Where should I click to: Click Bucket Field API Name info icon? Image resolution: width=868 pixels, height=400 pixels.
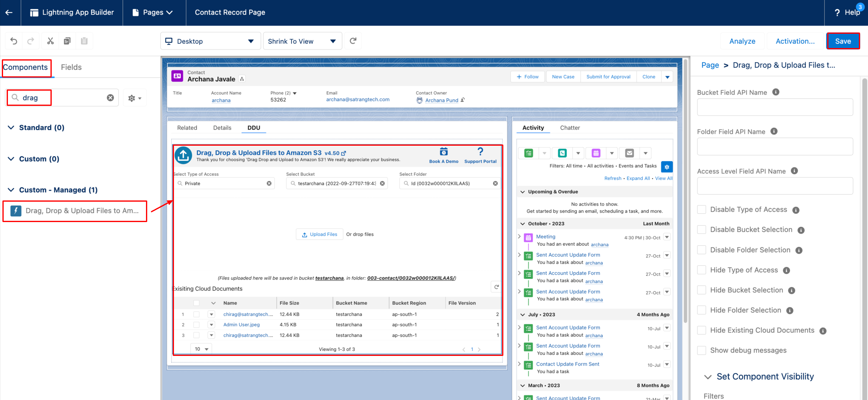[x=776, y=92]
